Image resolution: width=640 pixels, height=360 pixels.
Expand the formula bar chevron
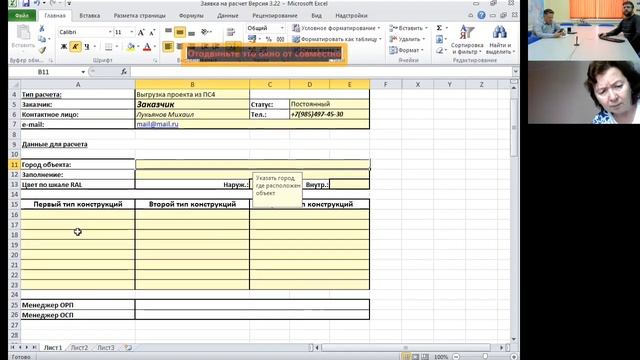coord(516,72)
